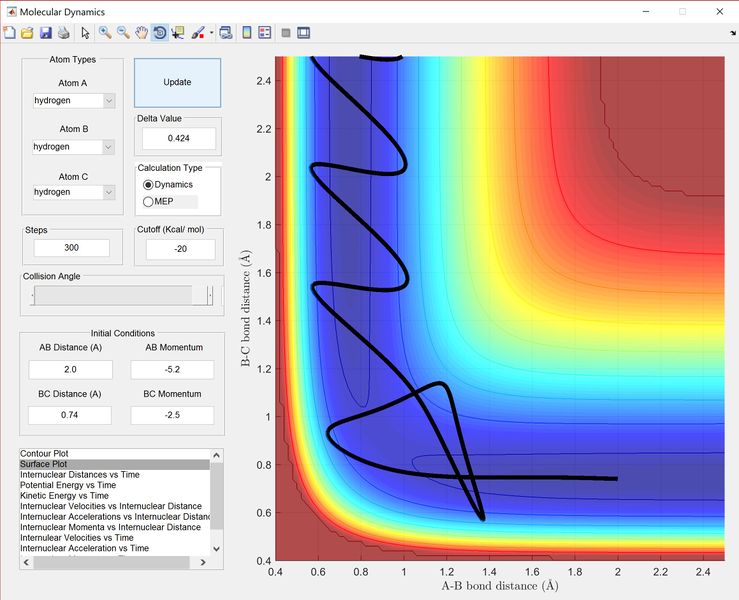Choose Potential Energy vs Time entry

tap(115, 485)
